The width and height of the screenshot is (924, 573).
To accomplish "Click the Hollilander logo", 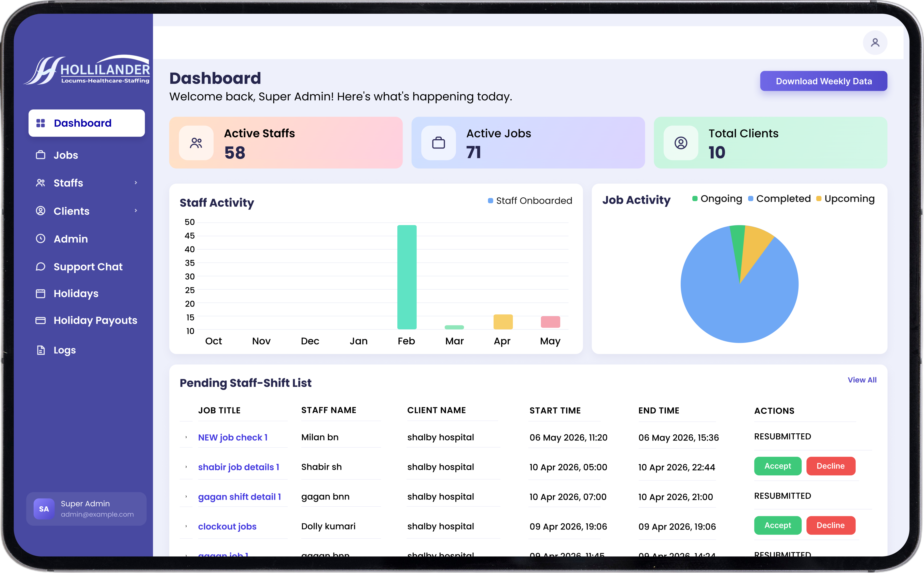I will point(87,70).
